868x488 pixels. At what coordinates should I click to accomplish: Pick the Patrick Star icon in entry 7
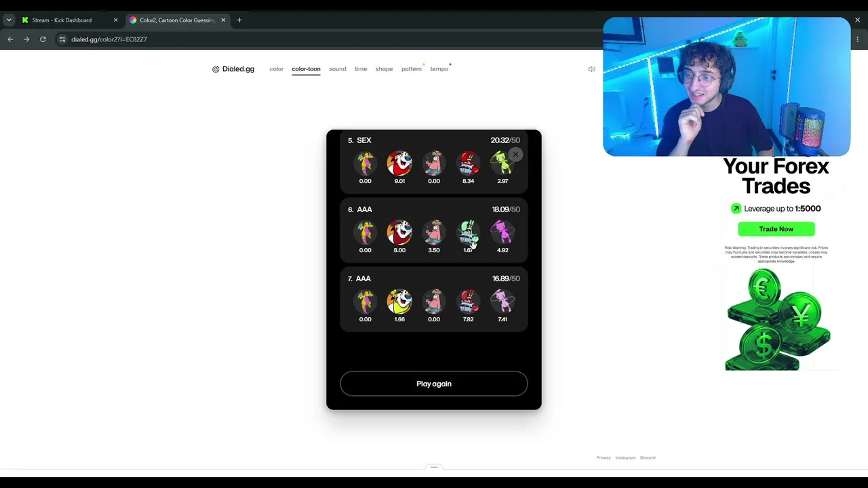(x=434, y=301)
